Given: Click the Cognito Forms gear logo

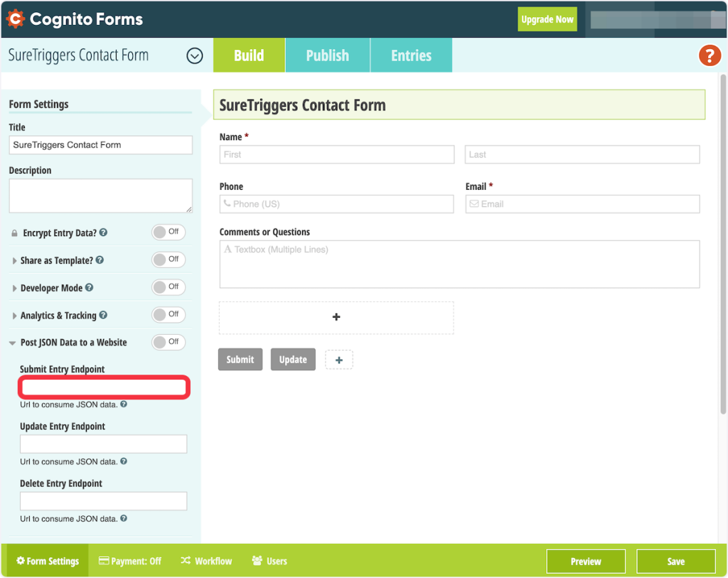Looking at the screenshot, I should [15, 19].
